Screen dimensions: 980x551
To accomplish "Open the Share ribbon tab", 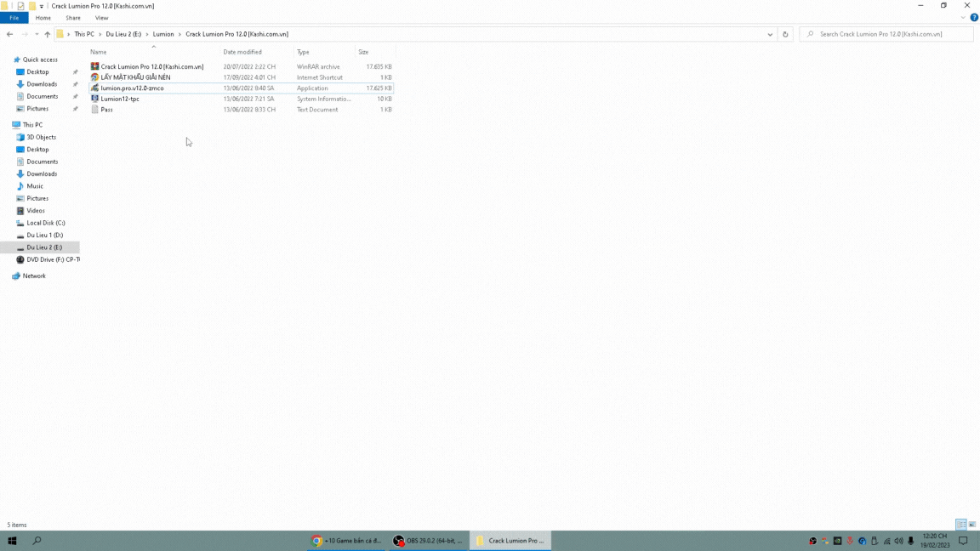I will 73,18.
